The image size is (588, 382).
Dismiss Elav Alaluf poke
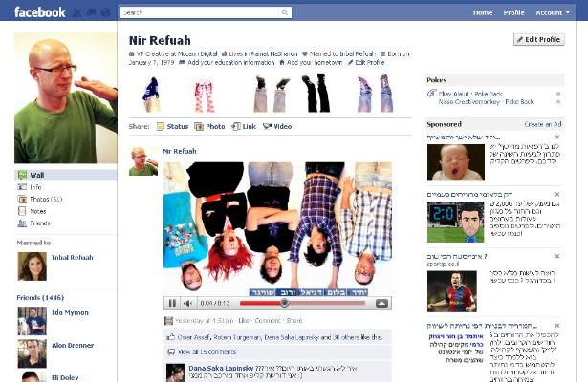pyautogui.click(x=558, y=94)
